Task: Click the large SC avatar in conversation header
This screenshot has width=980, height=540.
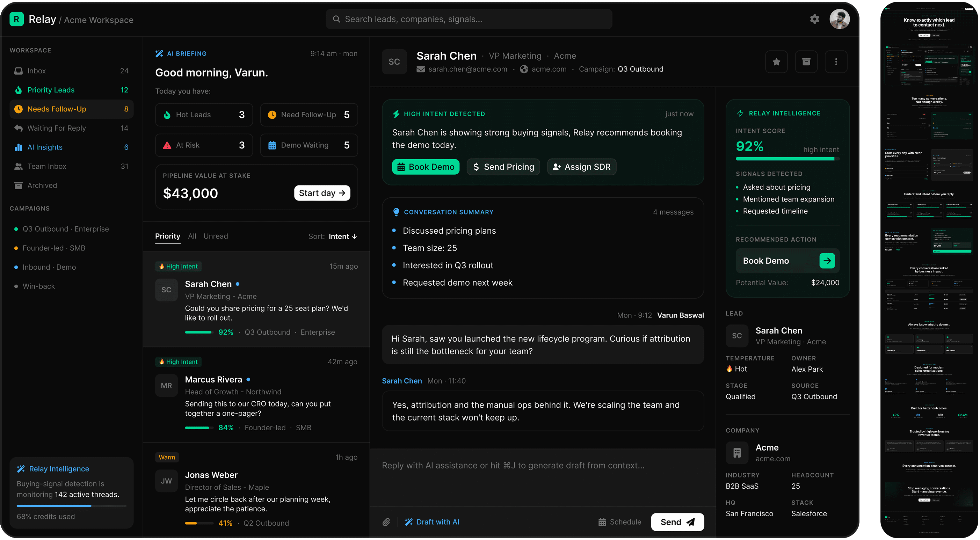Action: click(394, 61)
